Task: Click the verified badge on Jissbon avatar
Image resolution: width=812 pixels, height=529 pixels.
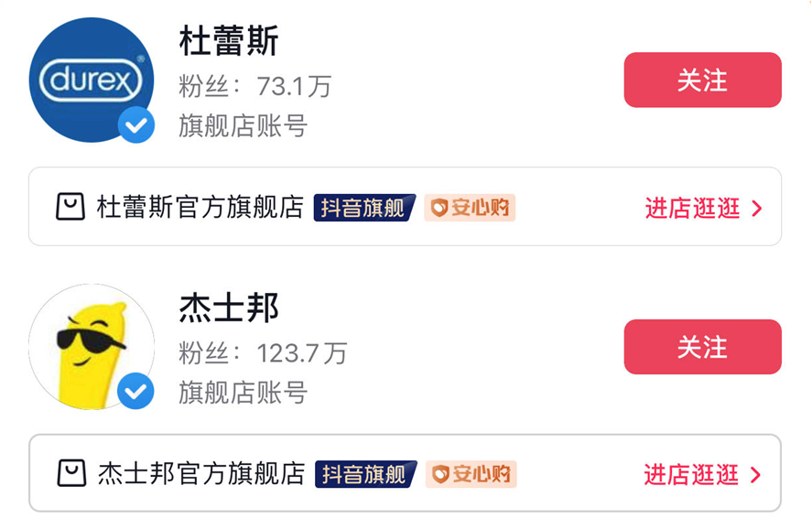Action: tap(136, 391)
